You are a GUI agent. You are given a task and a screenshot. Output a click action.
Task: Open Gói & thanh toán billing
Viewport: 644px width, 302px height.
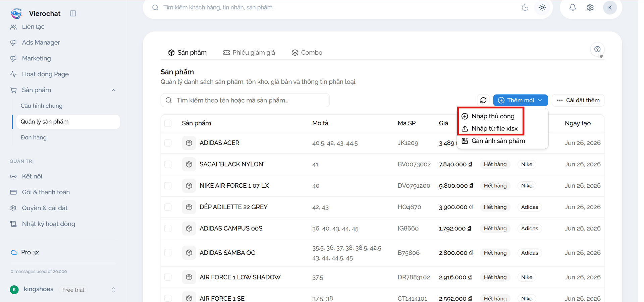click(46, 192)
